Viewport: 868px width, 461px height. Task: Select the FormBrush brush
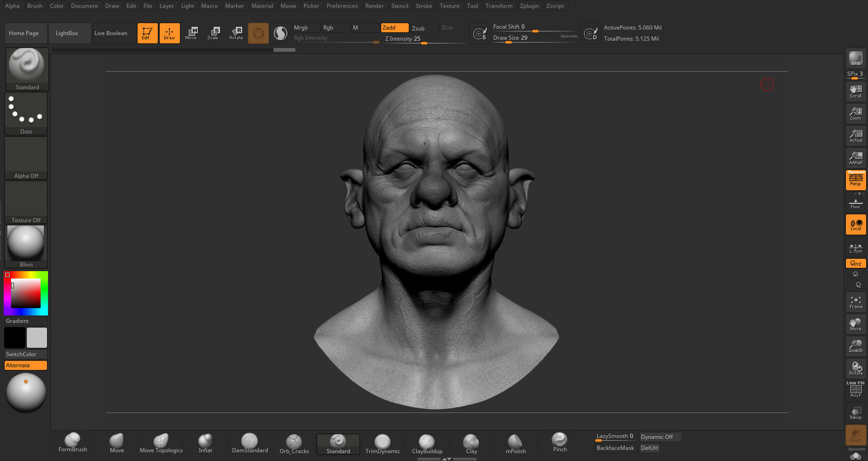pyautogui.click(x=72, y=443)
